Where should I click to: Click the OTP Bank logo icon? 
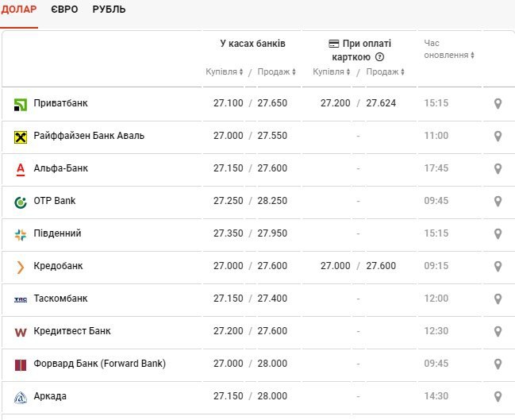point(21,202)
